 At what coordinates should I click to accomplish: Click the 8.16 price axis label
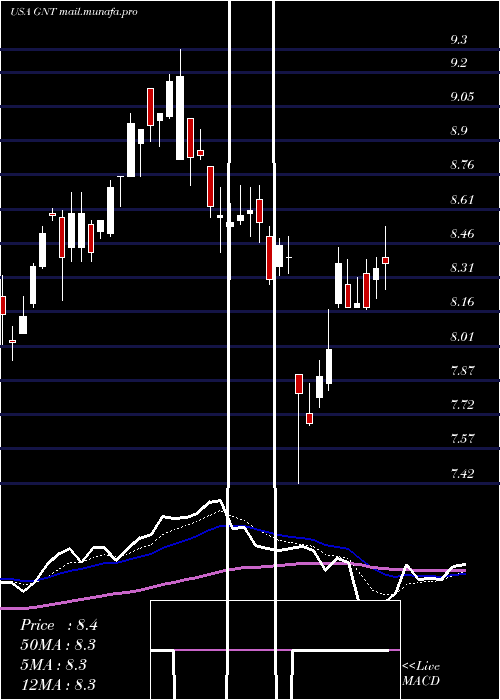tap(462, 302)
